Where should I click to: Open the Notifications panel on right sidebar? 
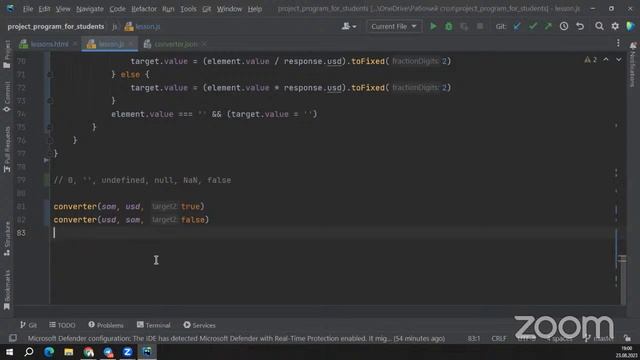633,64
